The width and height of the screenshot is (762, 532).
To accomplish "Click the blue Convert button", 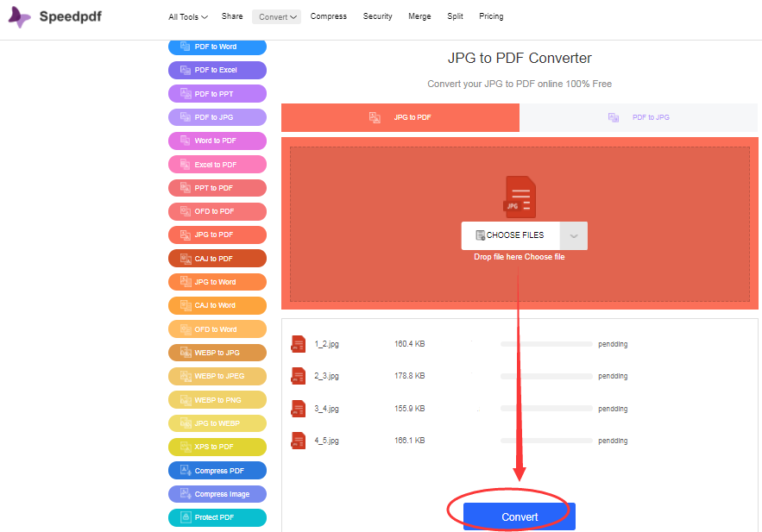I will click(519, 516).
